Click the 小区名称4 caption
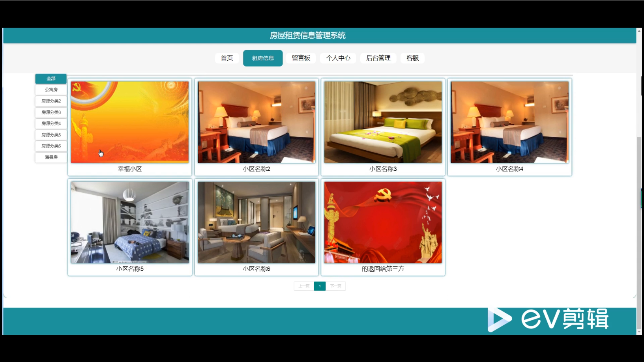This screenshot has width=644, height=362. 509,169
